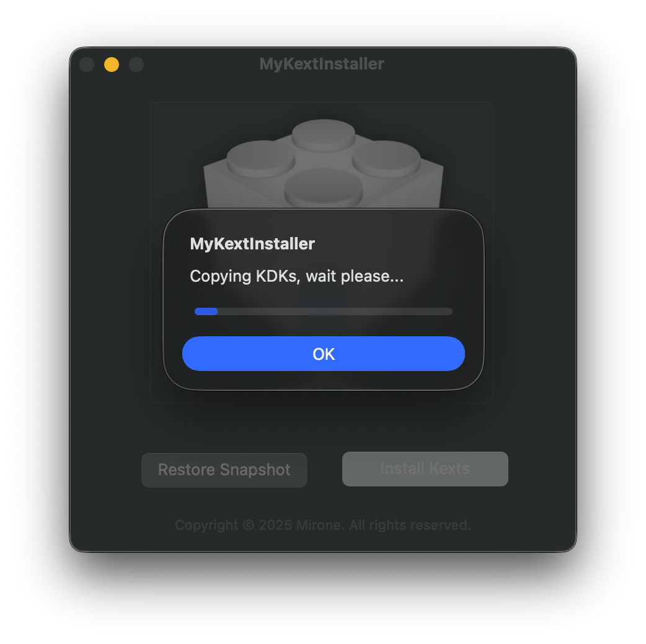
Task: Click the blue filled part of progress bar
Action: [x=206, y=311]
